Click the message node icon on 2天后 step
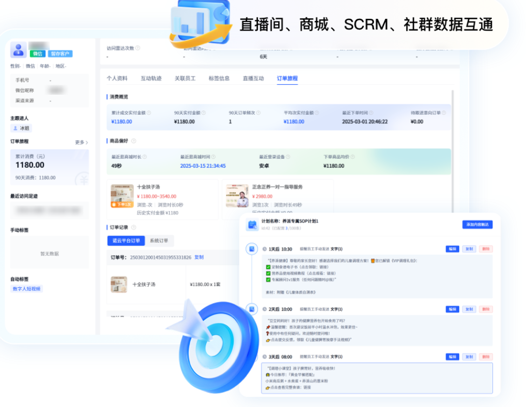 (x=251, y=309)
